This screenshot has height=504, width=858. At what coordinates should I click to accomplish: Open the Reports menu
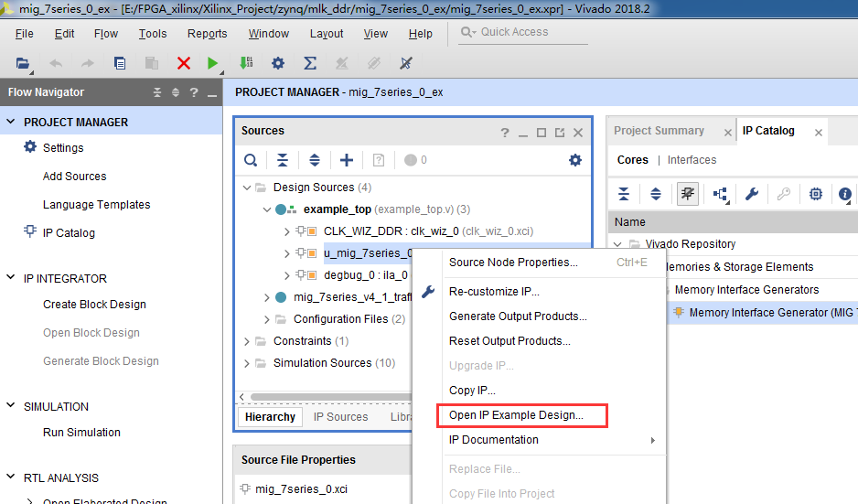[207, 34]
